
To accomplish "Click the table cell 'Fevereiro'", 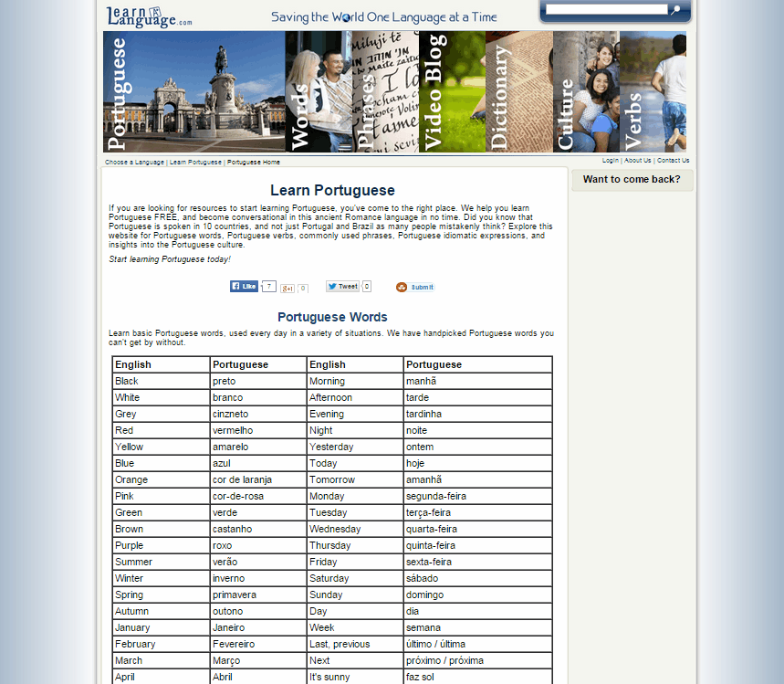I will click(x=258, y=646).
